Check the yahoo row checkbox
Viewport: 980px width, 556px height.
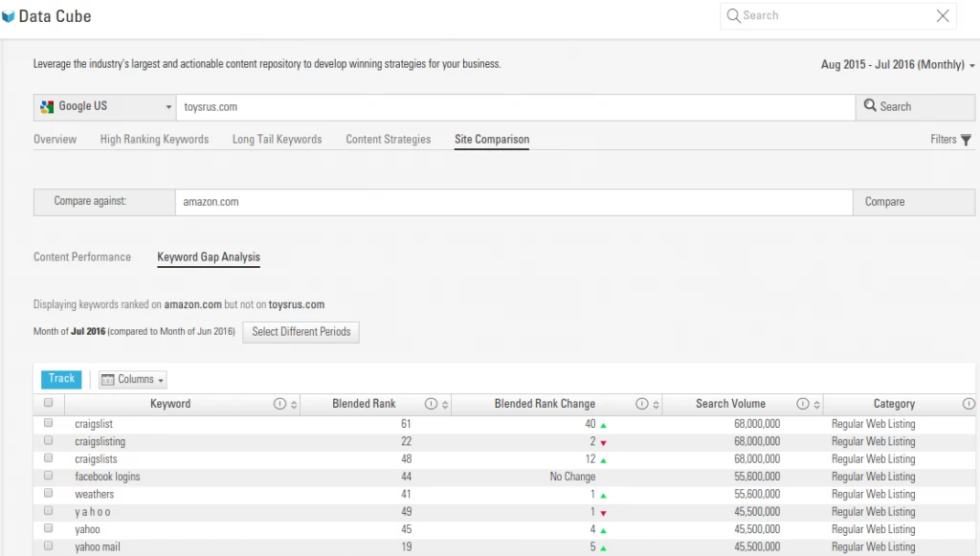[x=48, y=528]
